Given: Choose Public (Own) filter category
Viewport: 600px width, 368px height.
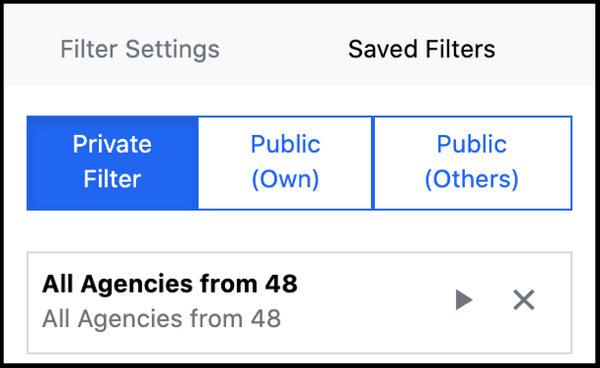Looking at the screenshot, I should pos(285,163).
